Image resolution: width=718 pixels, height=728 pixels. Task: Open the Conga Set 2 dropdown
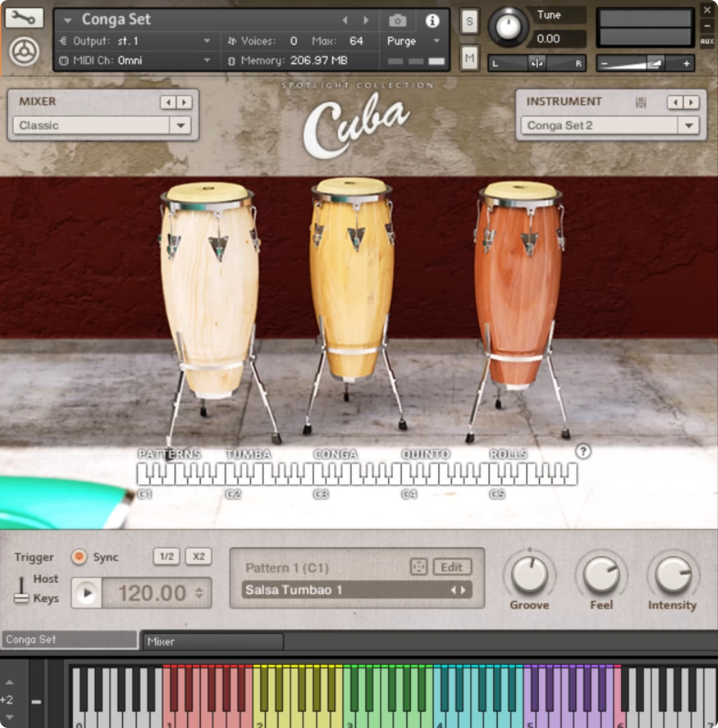click(610, 125)
